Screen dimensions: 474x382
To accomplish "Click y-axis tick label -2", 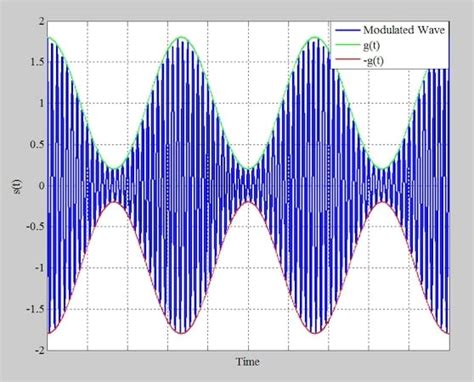I will (x=39, y=350).
